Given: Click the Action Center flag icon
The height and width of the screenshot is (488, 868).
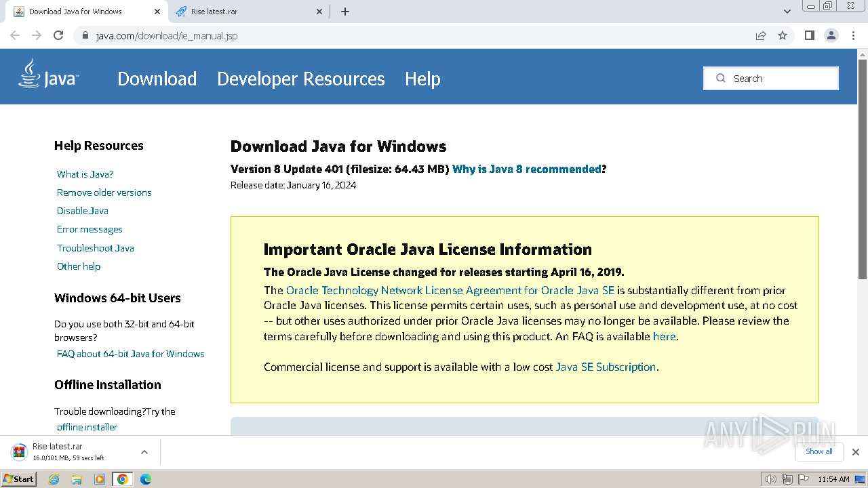Looking at the screenshot, I should [x=803, y=479].
